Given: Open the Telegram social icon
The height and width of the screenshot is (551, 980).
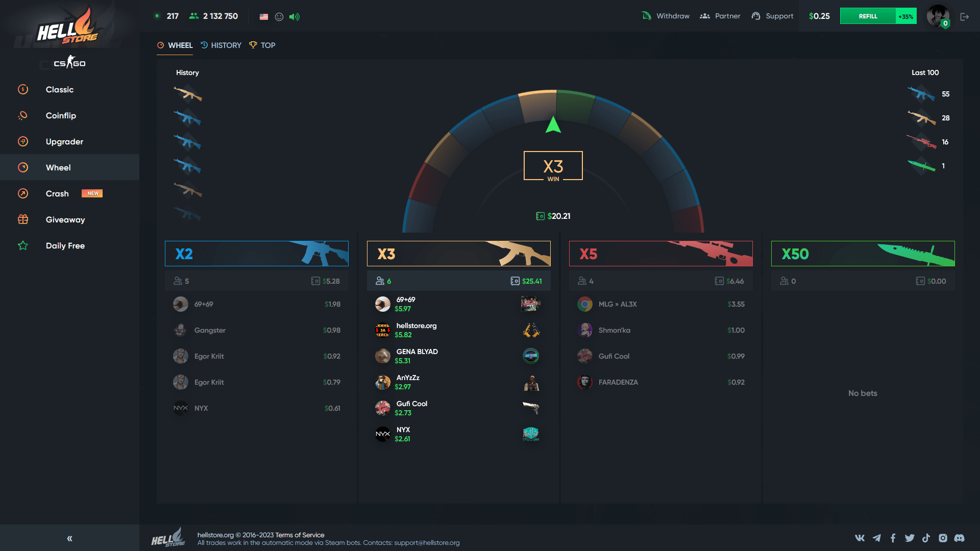Looking at the screenshot, I should pyautogui.click(x=876, y=538).
